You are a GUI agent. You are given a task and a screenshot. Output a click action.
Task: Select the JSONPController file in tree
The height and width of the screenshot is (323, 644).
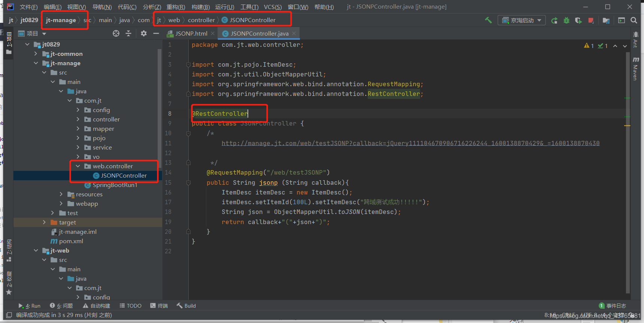[x=124, y=175]
